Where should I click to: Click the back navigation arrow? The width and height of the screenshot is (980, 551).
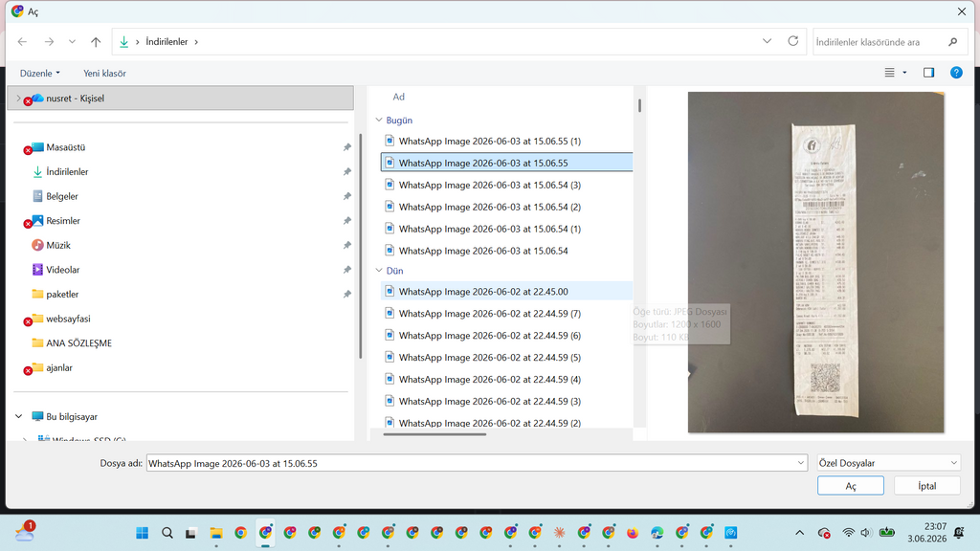(23, 42)
